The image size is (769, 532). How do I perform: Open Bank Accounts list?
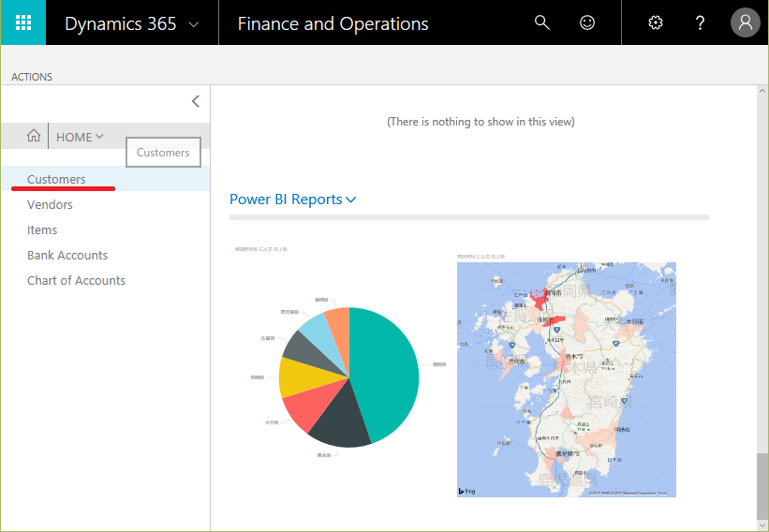(x=67, y=255)
